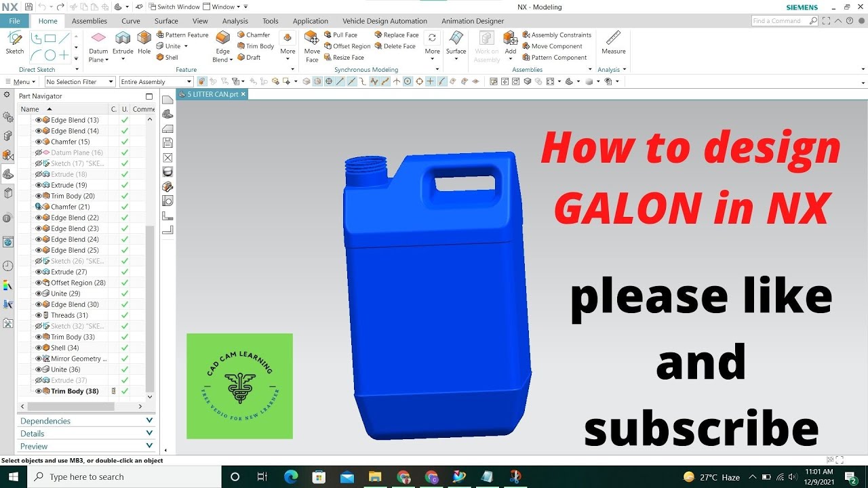Open the Surface ribbon tab
The height and width of the screenshot is (488, 868).
click(166, 21)
